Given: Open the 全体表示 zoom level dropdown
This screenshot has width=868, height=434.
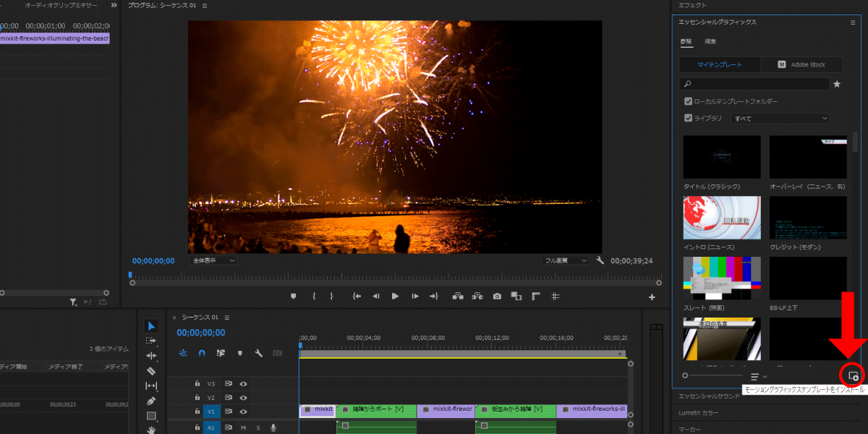Looking at the screenshot, I should coord(213,260).
